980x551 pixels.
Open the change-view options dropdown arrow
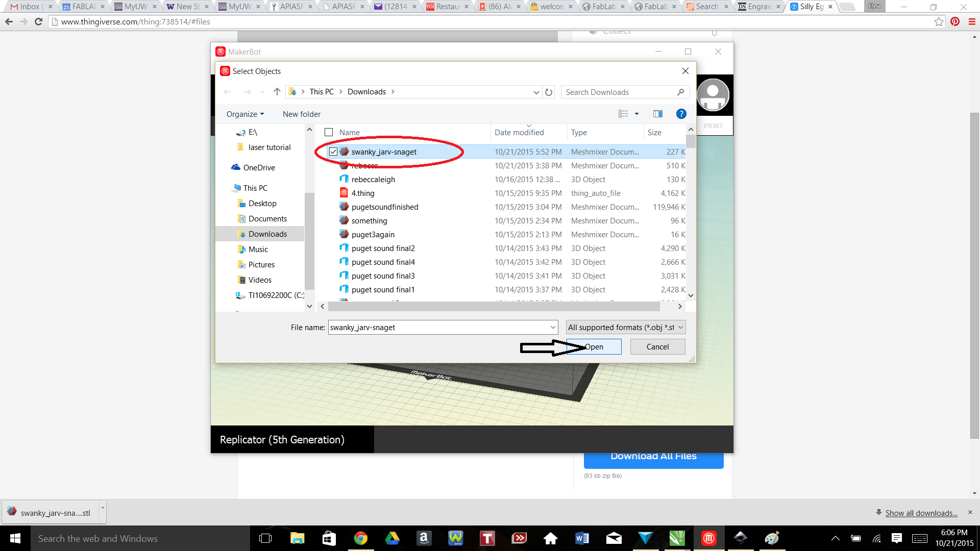click(x=636, y=114)
